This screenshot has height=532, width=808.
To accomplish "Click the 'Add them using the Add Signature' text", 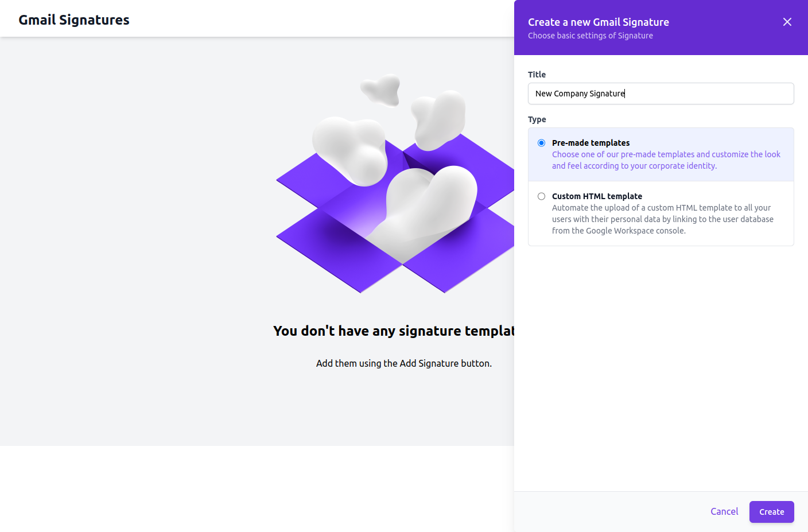I will 403,363.
